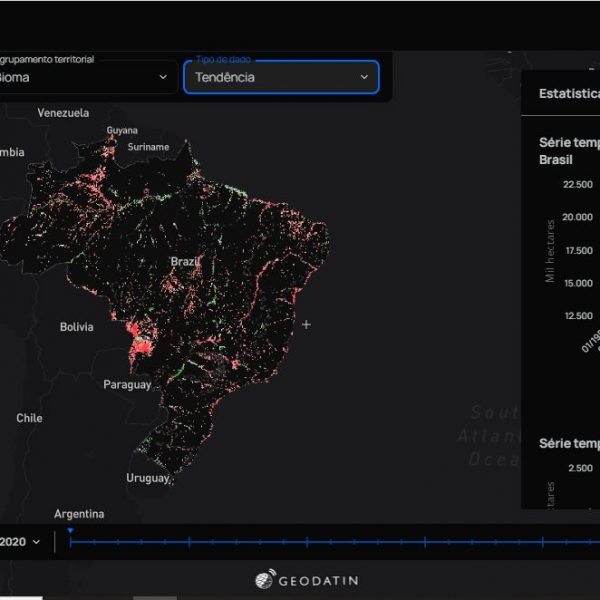Viewport: 600px width, 600px height.
Task: Click the crosshair marker east of Brazil
Action: coord(306,324)
